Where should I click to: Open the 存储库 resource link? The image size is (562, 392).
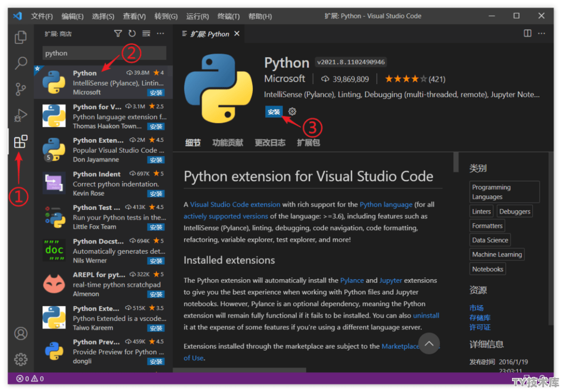click(480, 318)
